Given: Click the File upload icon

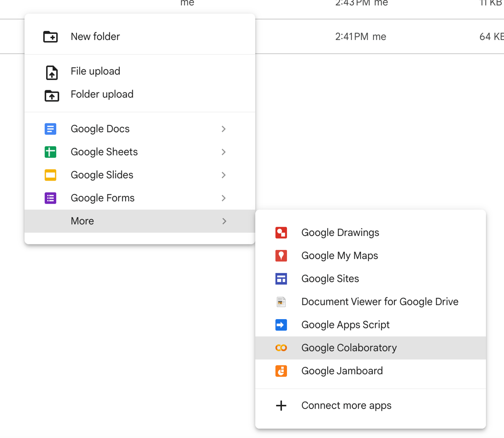Looking at the screenshot, I should 52,72.
